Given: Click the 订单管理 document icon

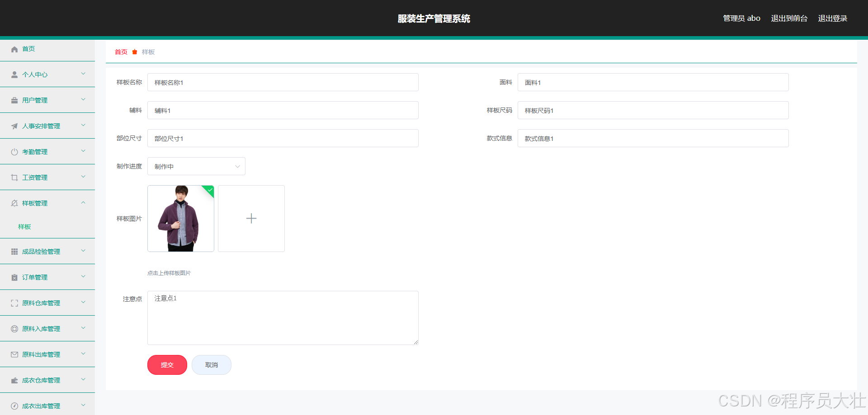Looking at the screenshot, I should (x=14, y=277).
